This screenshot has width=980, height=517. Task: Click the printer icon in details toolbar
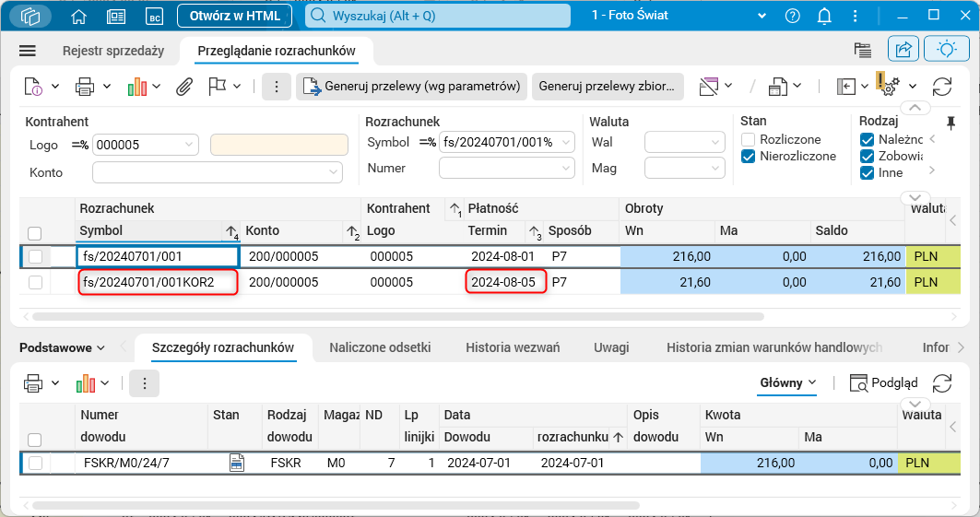pyautogui.click(x=33, y=382)
